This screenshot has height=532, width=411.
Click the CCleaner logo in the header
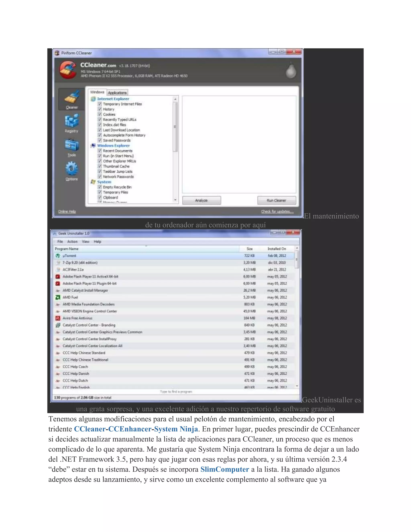pyautogui.click(x=68, y=70)
